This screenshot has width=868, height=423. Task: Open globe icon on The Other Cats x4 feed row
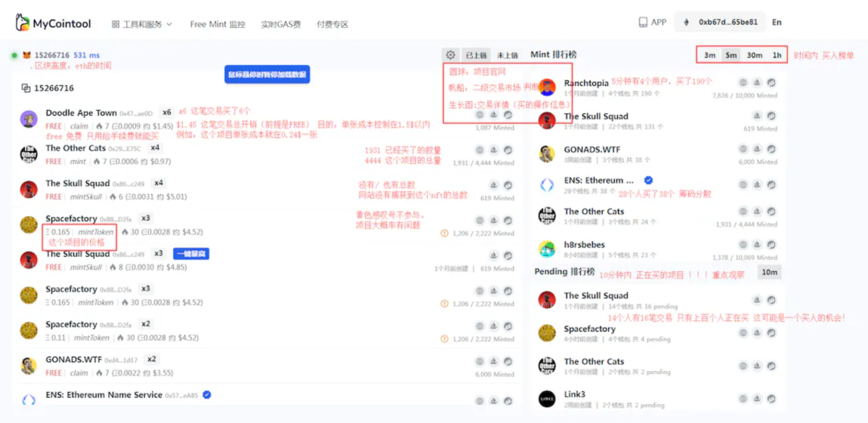[480, 150]
